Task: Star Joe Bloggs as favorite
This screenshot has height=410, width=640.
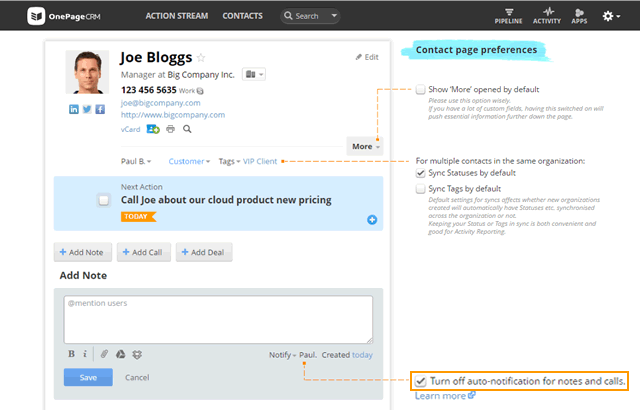Action: tap(201, 58)
